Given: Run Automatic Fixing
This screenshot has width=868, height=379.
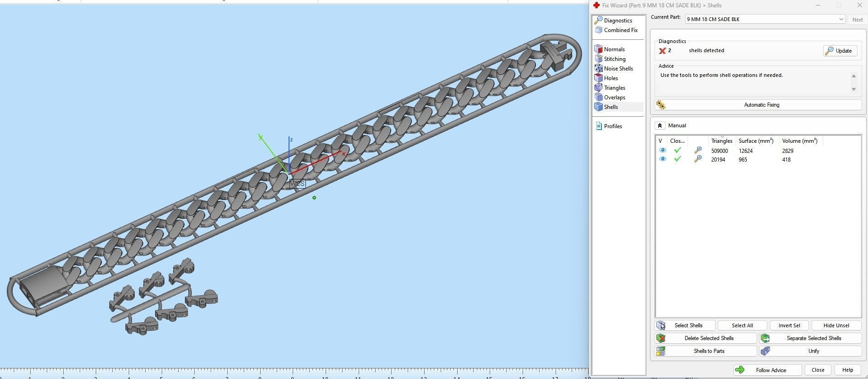Looking at the screenshot, I should tap(758, 105).
